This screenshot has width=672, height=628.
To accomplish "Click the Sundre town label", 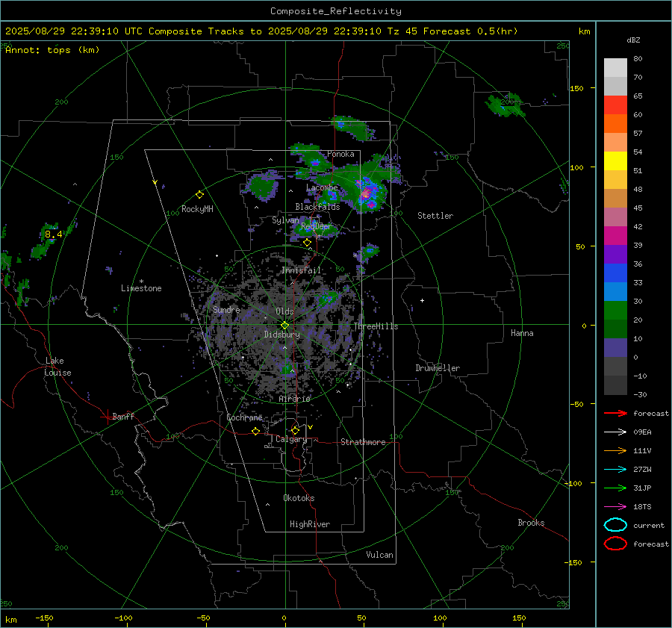I will (x=226, y=310).
